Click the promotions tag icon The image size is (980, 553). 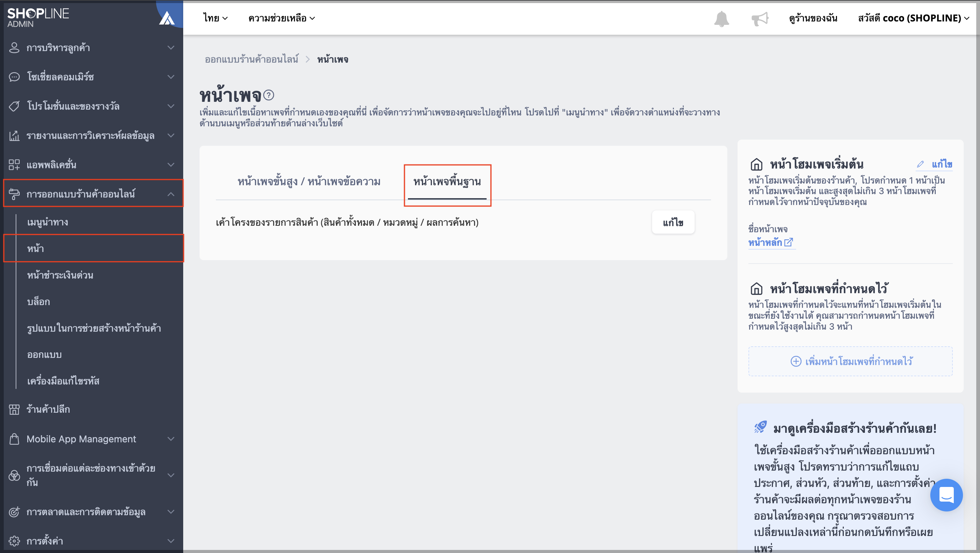click(14, 106)
